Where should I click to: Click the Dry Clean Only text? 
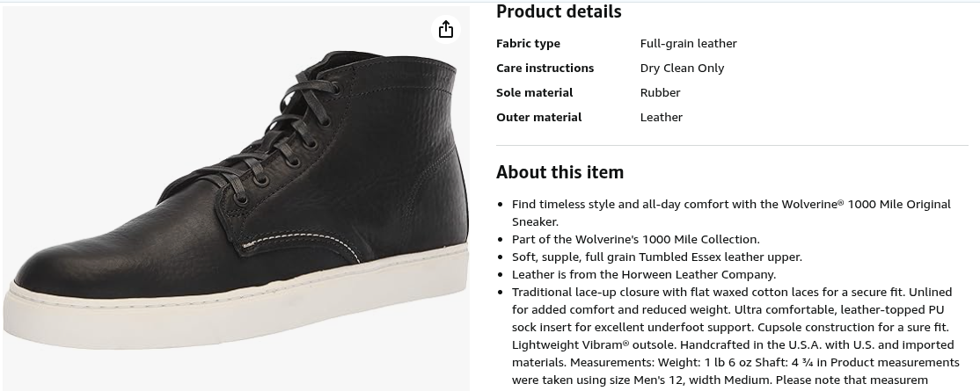[682, 68]
